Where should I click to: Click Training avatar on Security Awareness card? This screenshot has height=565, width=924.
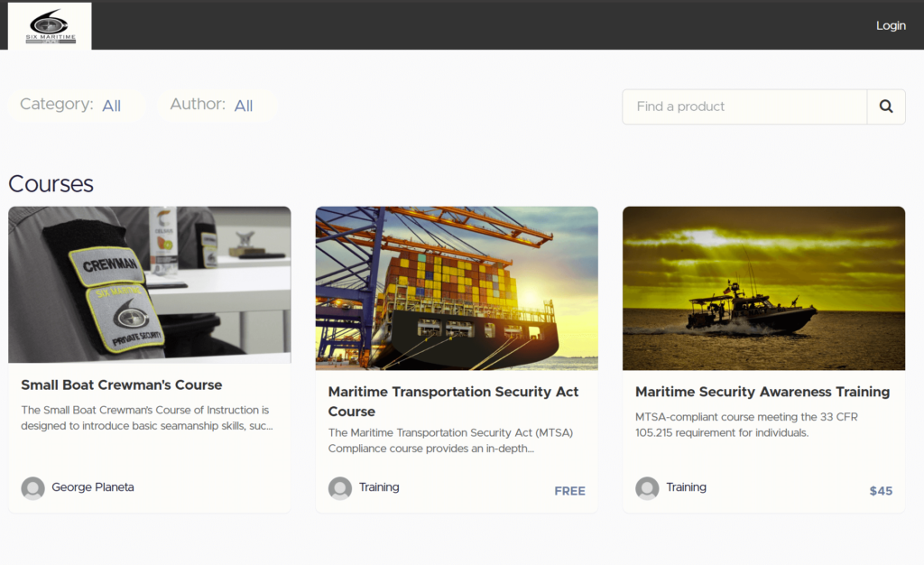[647, 488]
